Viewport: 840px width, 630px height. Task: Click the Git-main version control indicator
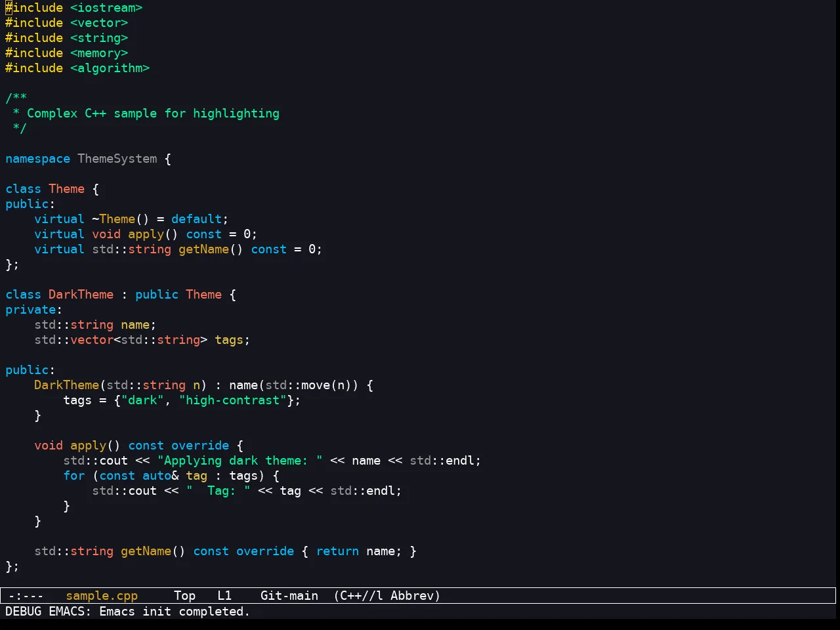coord(289,596)
